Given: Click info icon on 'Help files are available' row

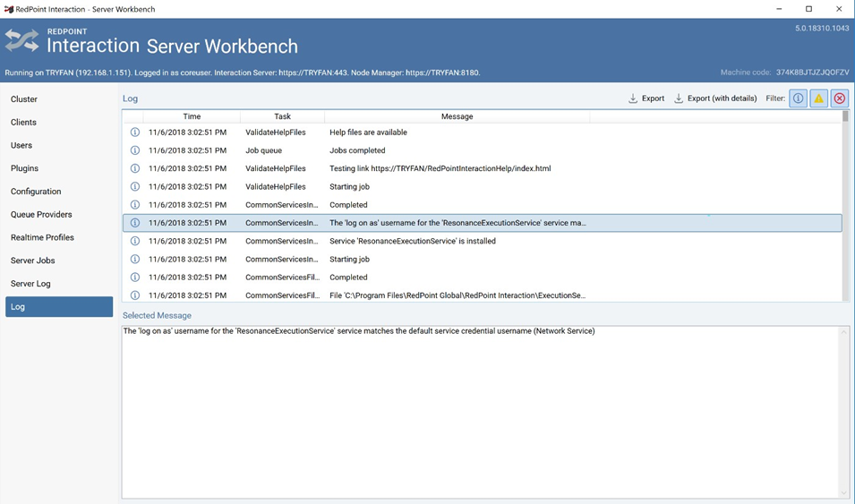Looking at the screenshot, I should coord(135,132).
